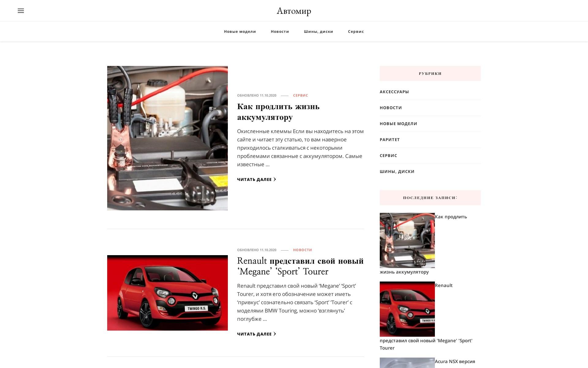The image size is (588, 368).
Task: Open the Новости nav item
Action: pos(280,32)
